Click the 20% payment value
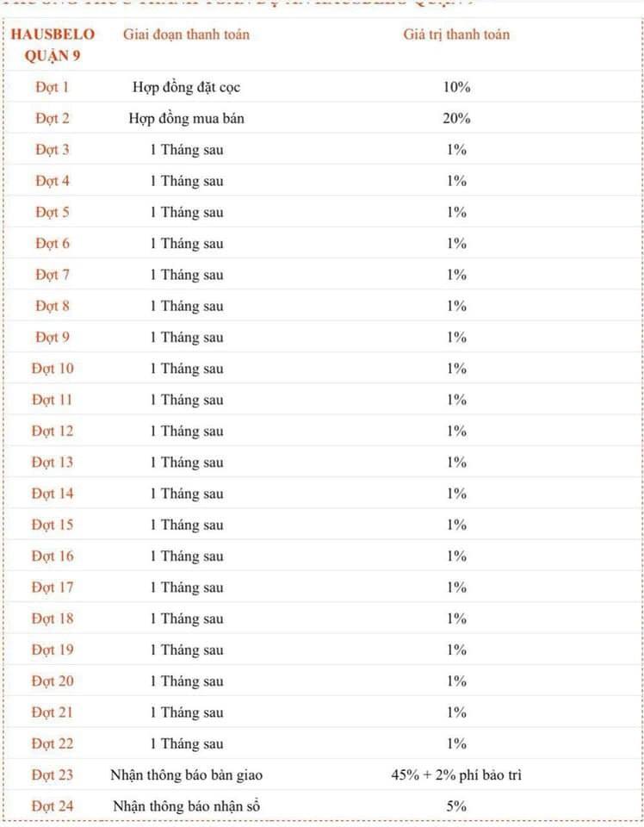Image resolution: width=644 pixels, height=827 pixels. (x=456, y=118)
